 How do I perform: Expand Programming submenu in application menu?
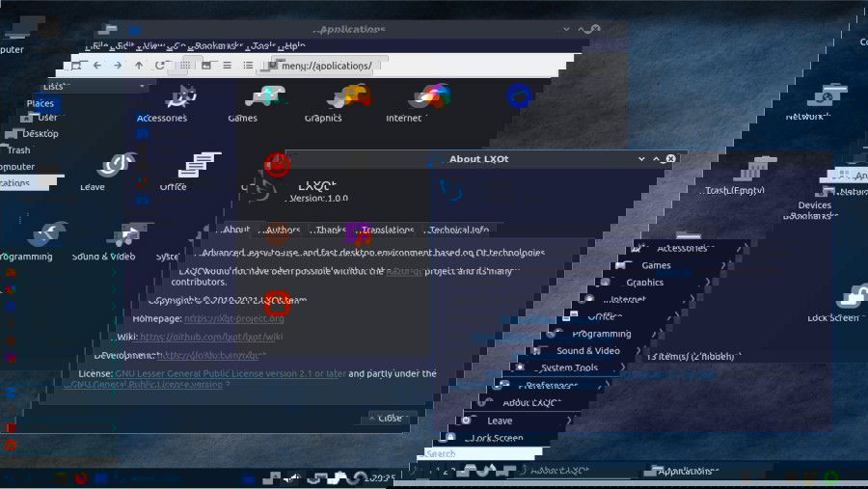(604, 334)
